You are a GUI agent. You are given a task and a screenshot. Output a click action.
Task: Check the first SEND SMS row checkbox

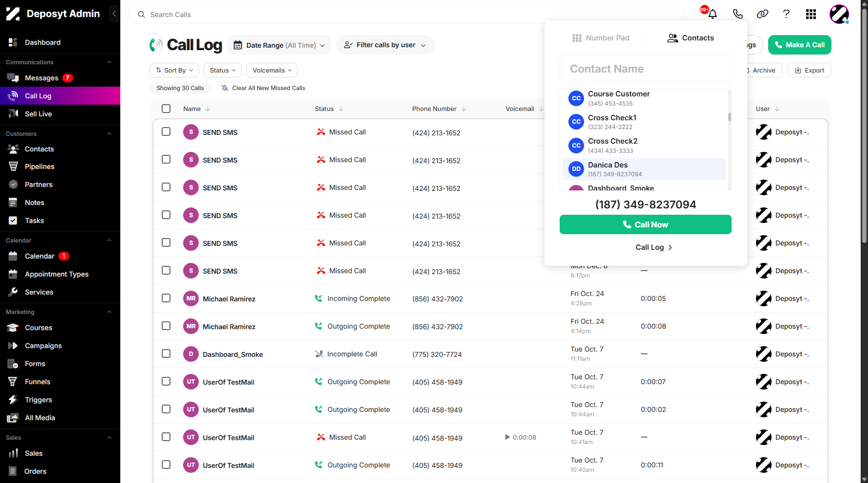[166, 131]
